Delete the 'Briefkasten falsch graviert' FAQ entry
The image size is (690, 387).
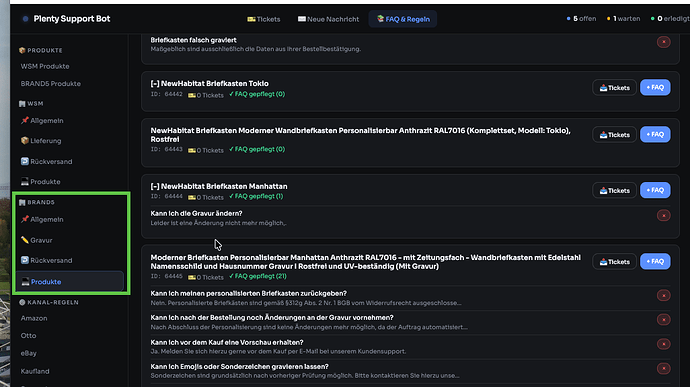[664, 42]
